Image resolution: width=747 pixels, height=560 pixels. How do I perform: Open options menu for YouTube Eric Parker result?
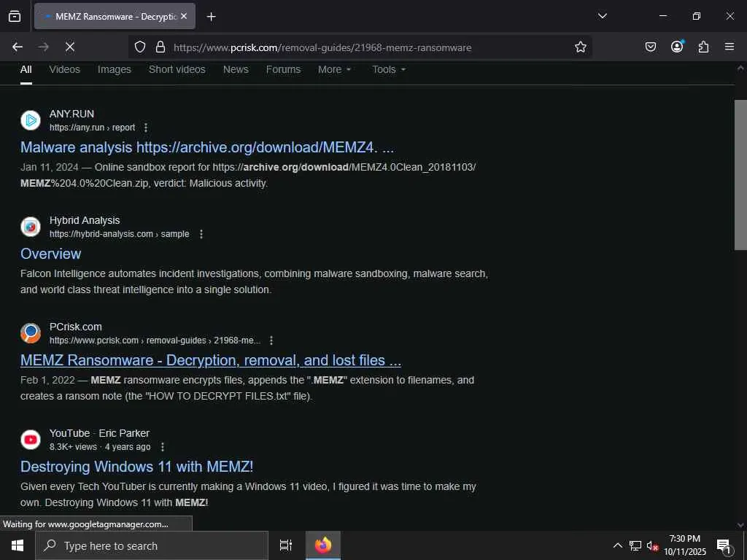[x=163, y=447]
